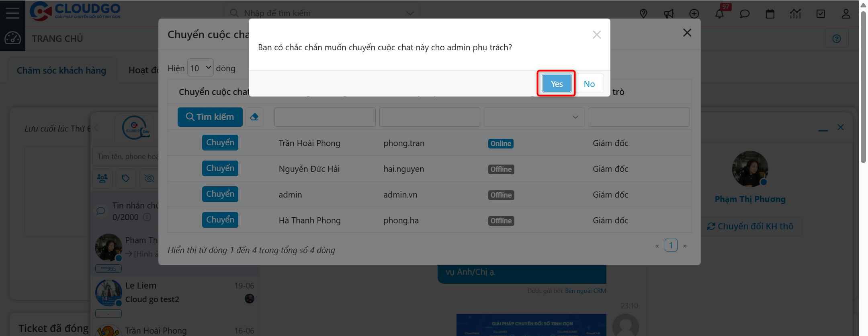Open the announcements megaphone icon

(669, 14)
